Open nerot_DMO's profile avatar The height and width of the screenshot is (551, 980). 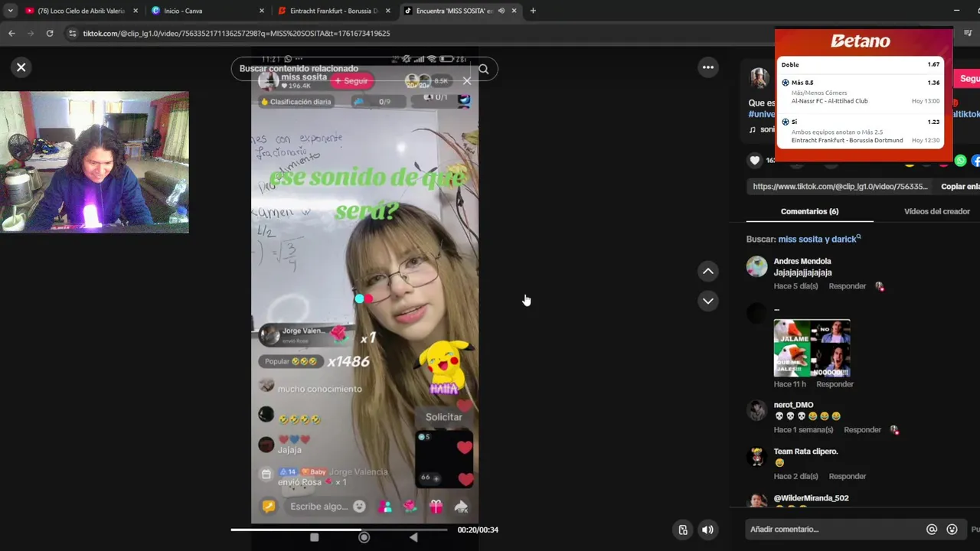[x=756, y=410]
